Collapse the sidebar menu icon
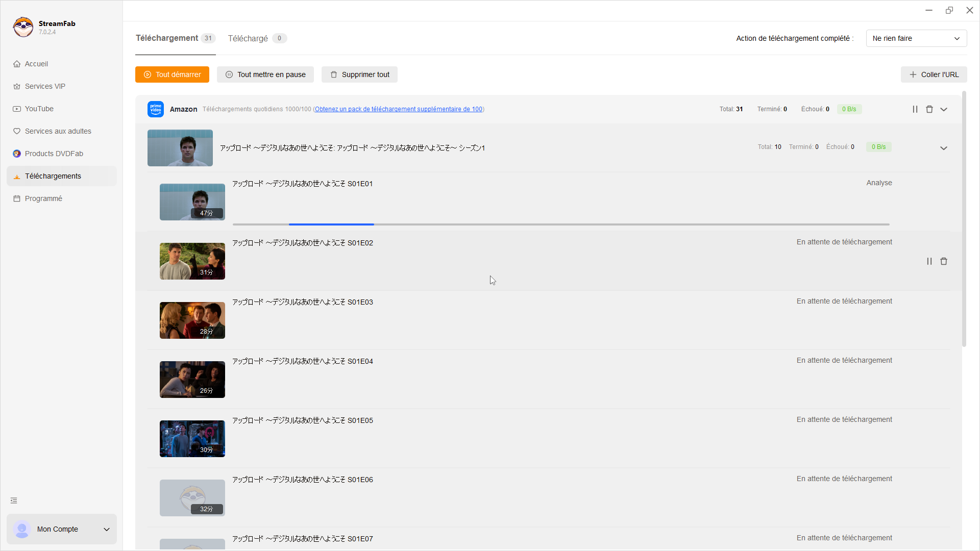The image size is (980, 551). pyautogui.click(x=14, y=500)
